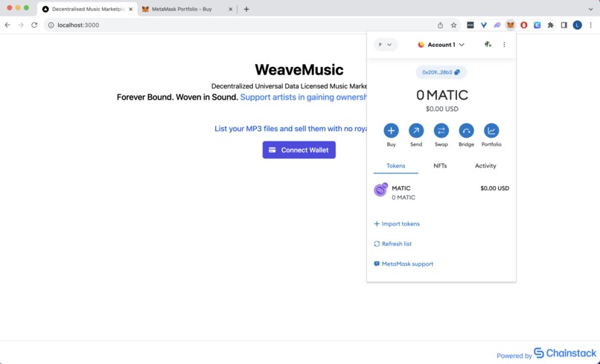Select the MATIC token row
Image resolution: width=600 pixels, height=364 pixels.
point(441,193)
